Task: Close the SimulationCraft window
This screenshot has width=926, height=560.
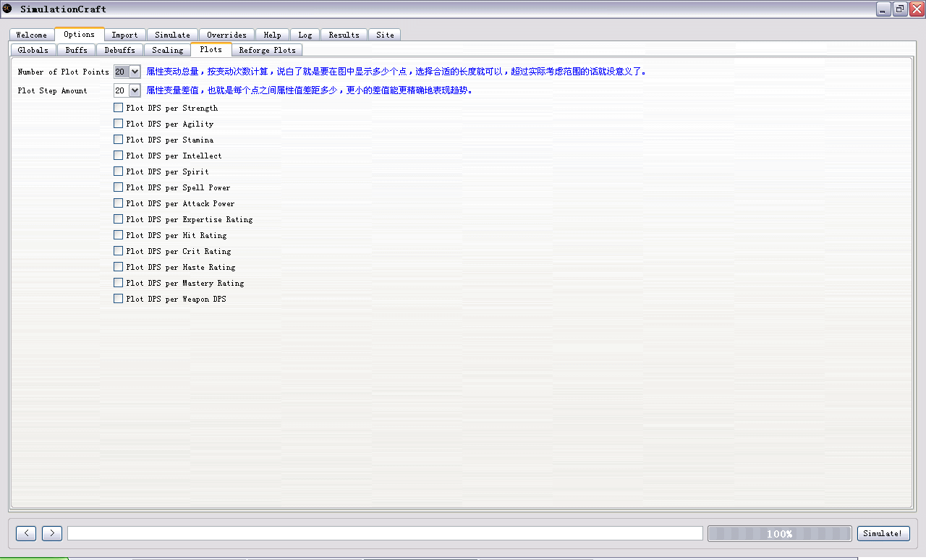Action: [917, 9]
